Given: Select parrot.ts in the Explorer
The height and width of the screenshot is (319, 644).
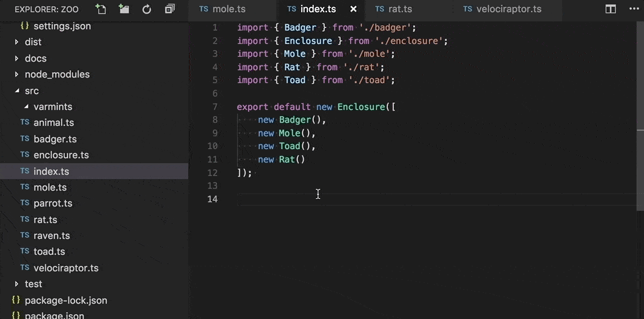Looking at the screenshot, I should point(53,204).
